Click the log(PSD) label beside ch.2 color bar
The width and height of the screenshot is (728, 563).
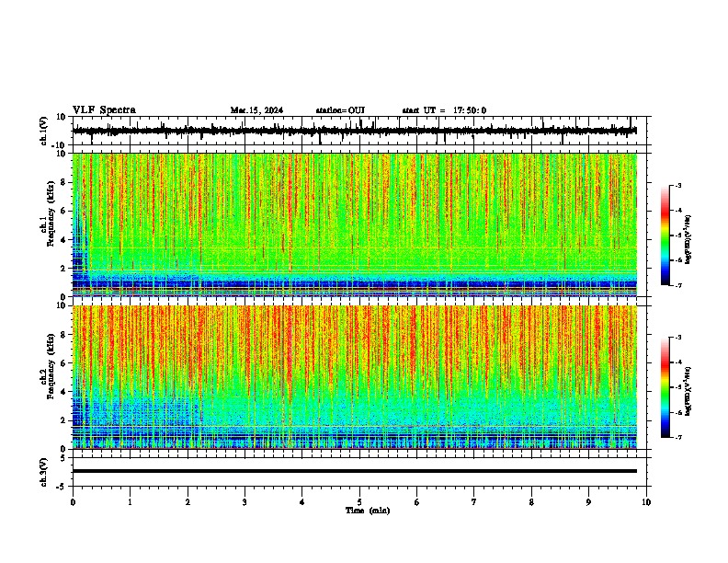[688, 391]
